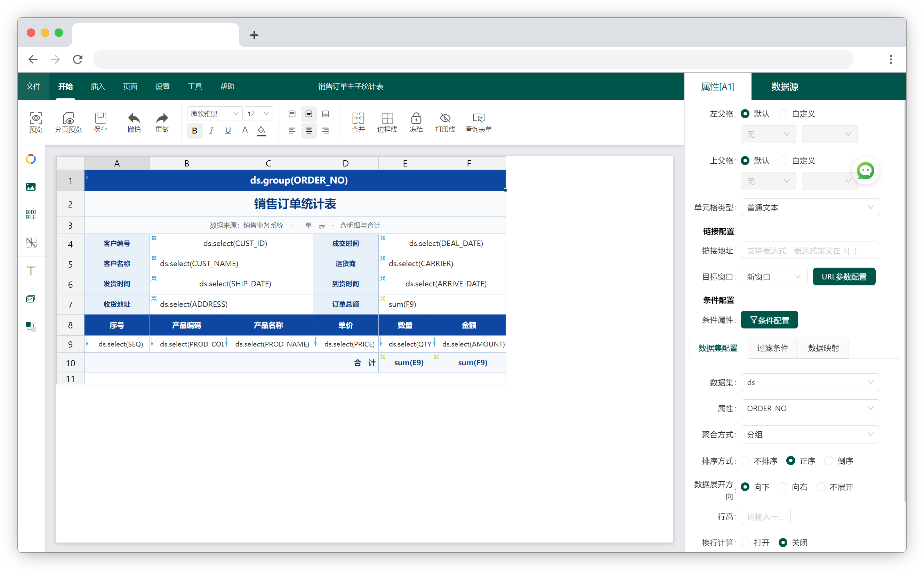Align text center horizontally

(308, 130)
